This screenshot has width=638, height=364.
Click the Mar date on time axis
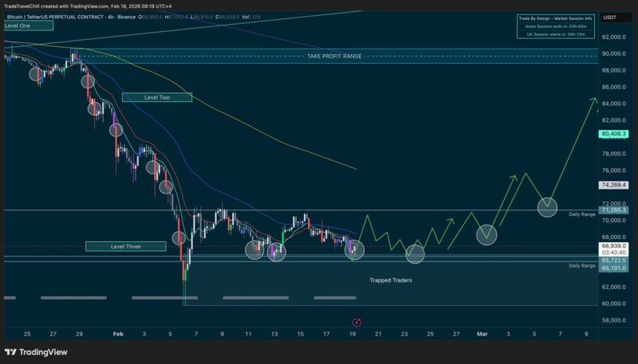(x=482, y=335)
